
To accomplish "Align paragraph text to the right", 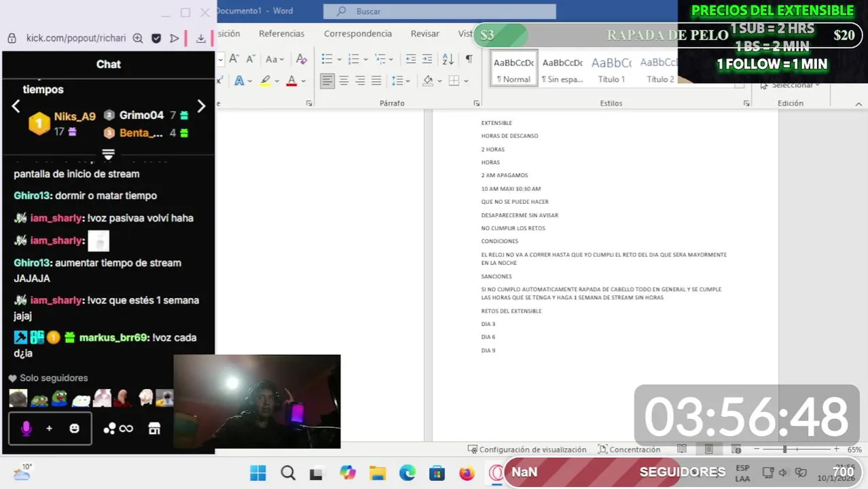I will (360, 81).
